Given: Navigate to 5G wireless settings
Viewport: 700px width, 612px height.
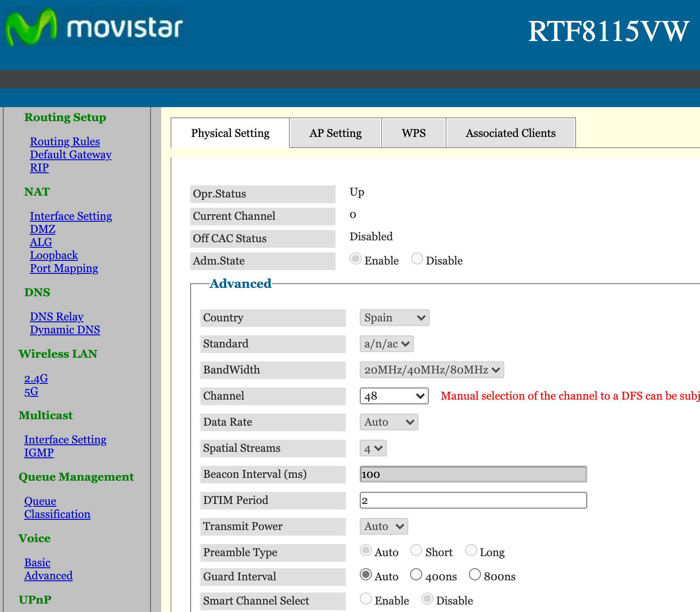Looking at the screenshot, I should point(31,392).
